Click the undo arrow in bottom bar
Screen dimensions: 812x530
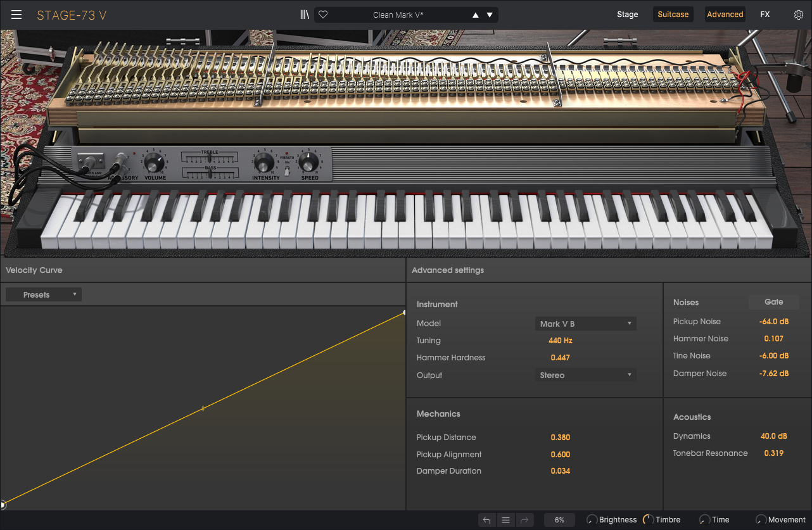click(x=486, y=520)
